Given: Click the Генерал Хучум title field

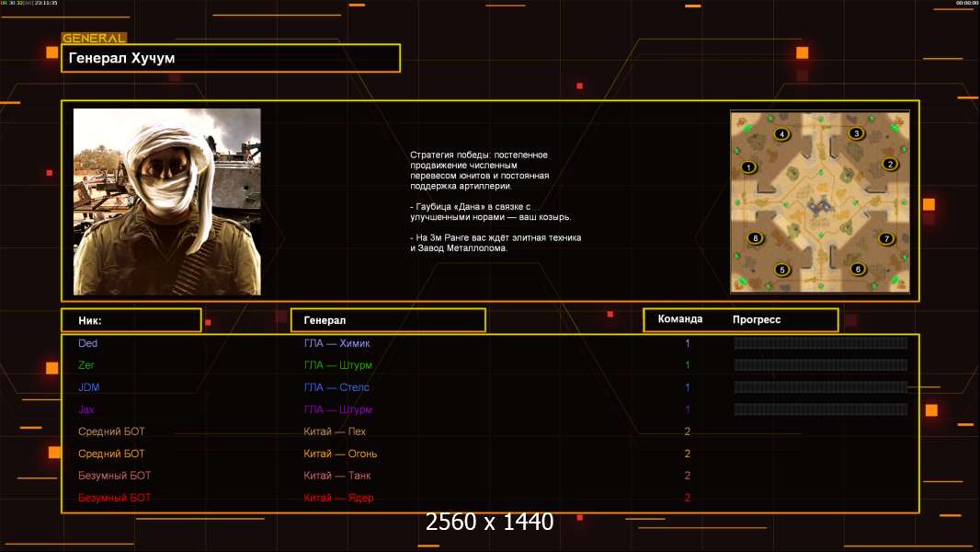Looking at the screenshot, I should pyautogui.click(x=231, y=58).
